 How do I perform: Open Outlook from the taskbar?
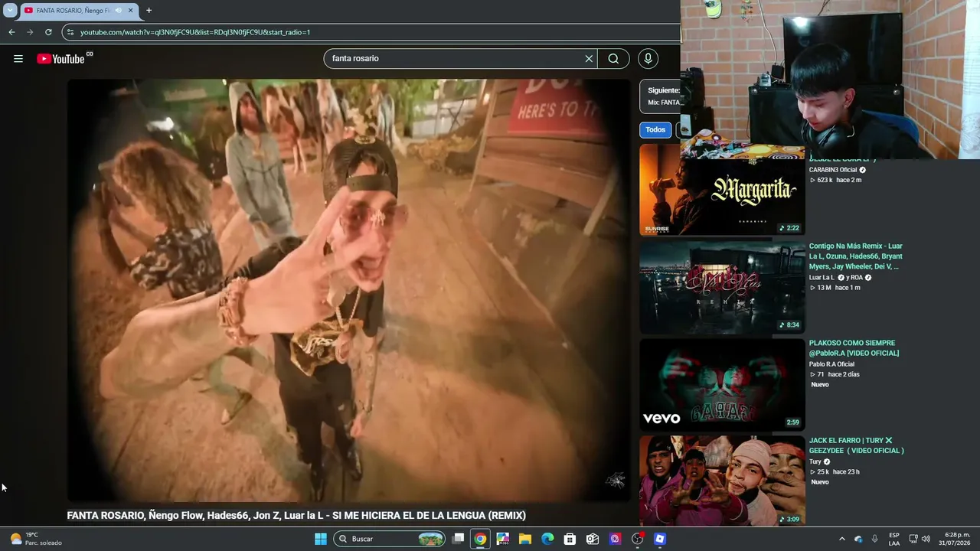coord(593,539)
